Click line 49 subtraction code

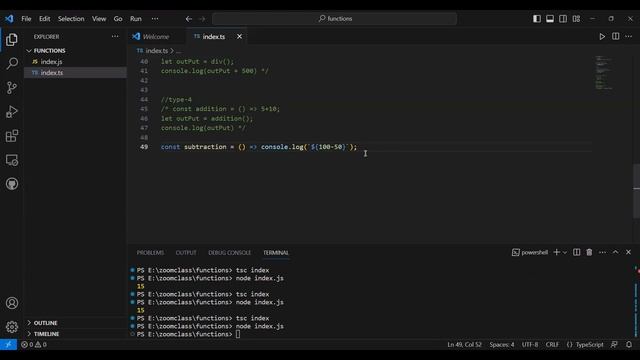pos(259,147)
